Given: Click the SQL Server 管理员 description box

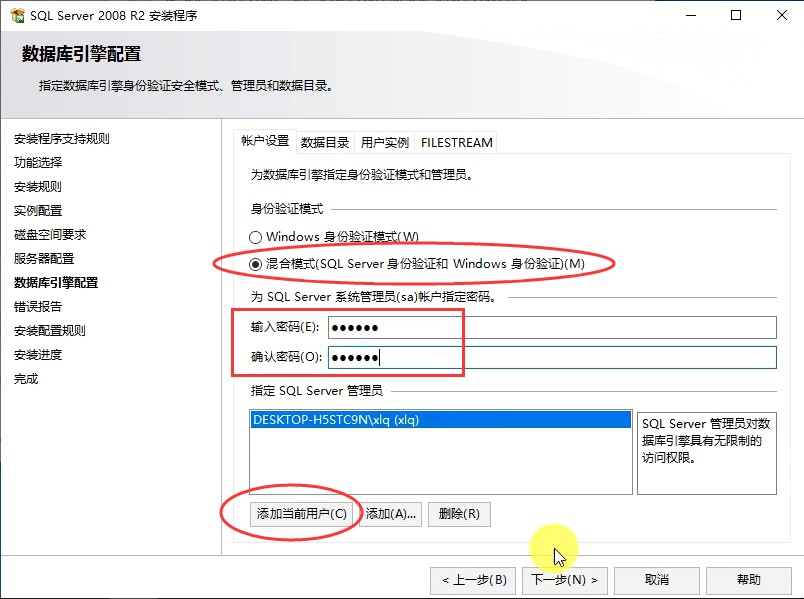Looking at the screenshot, I should click(707, 453).
